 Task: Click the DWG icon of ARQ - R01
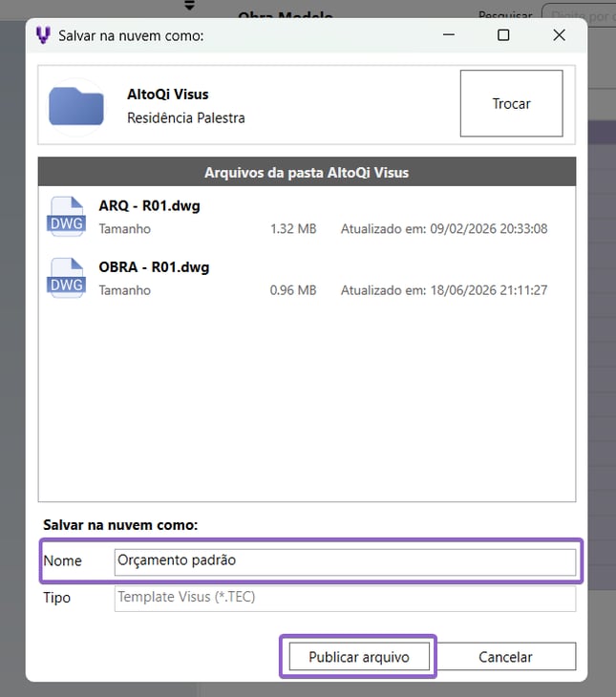(x=66, y=217)
